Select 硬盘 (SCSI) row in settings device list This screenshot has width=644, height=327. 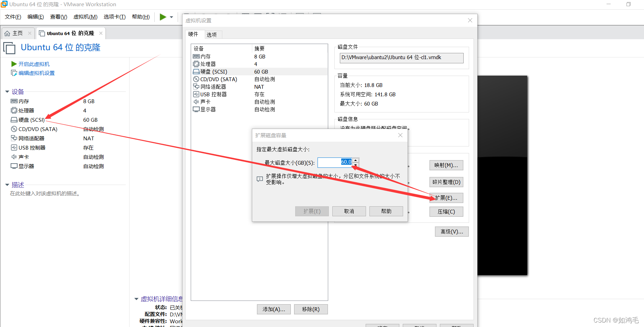(259, 72)
